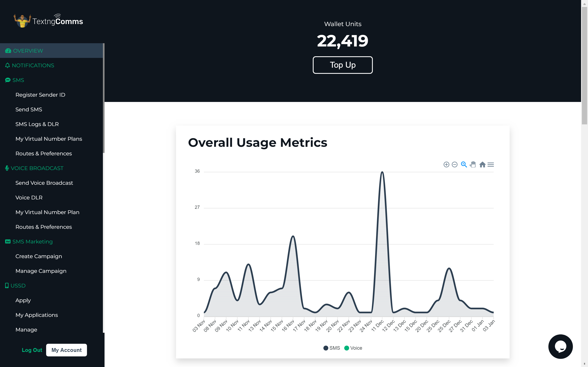Click the Log Out link

[x=32, y=350]
